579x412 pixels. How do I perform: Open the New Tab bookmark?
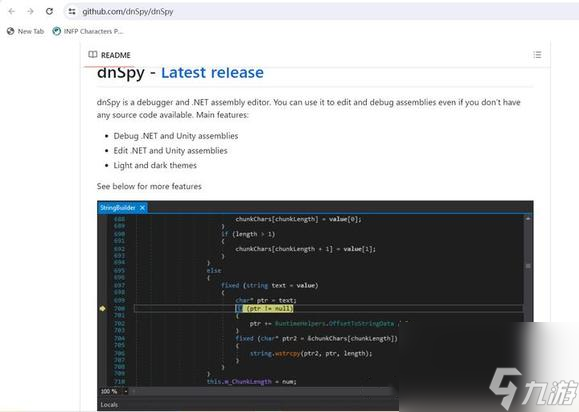[25, 31]
